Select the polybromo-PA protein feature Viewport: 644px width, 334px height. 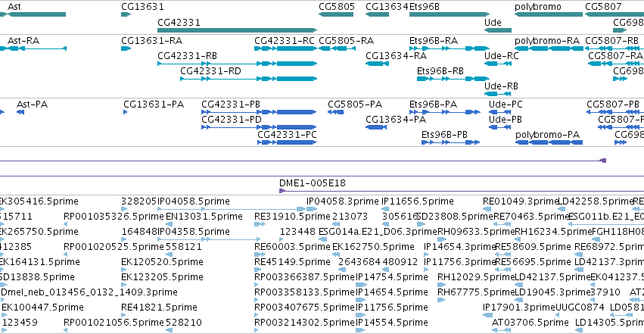pyautogui.click(x=549, y=142)
